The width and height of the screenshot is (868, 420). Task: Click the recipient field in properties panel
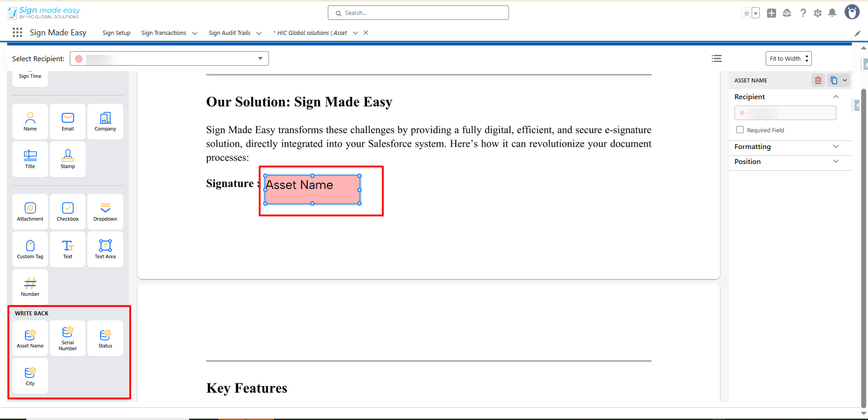click(785, 113)
